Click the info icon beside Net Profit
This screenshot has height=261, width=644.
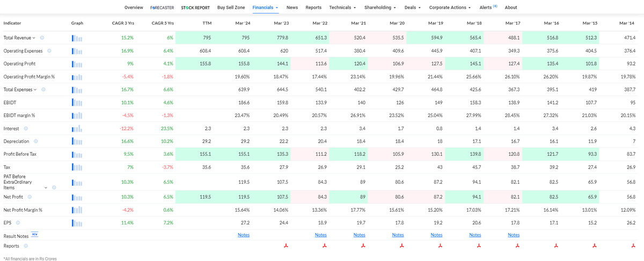click(x=30, y=197)
